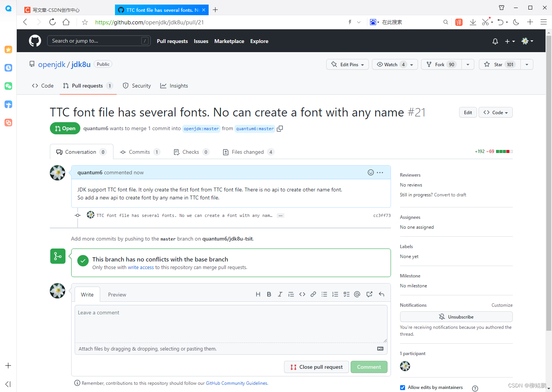Viewport: 552px width, 392px height.
Task: Add a bulleted list to the comment
Action: tap(324, 294)
